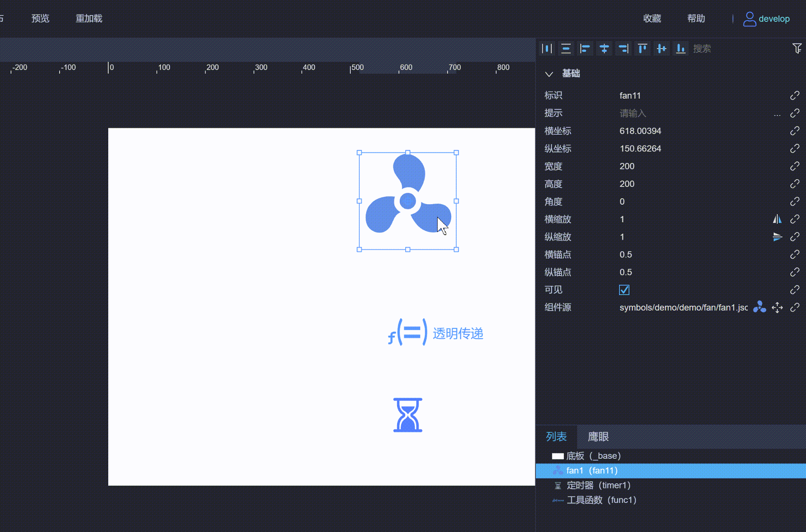
Task: Edit the 宽度 value field
Action: 700,166
